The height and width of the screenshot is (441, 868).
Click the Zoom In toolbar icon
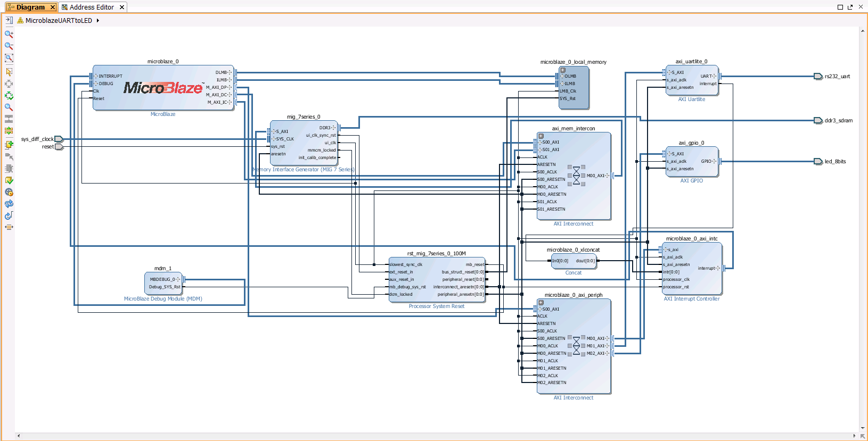[9, 34]
